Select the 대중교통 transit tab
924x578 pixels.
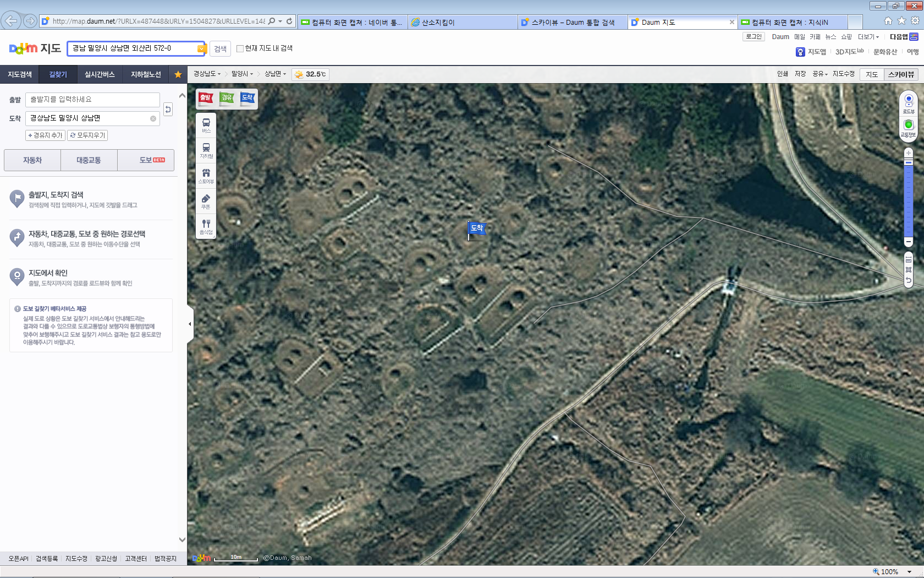point(89,160)
